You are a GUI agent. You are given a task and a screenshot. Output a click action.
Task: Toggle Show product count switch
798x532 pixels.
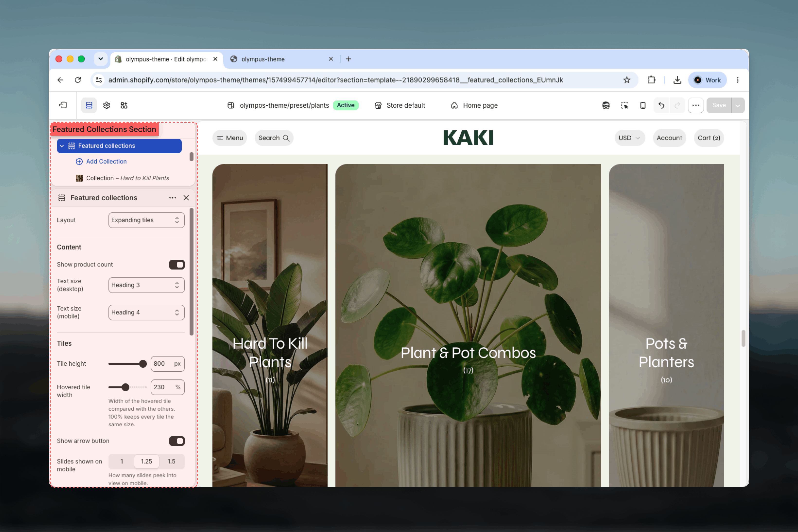click(x=177, y=265)
